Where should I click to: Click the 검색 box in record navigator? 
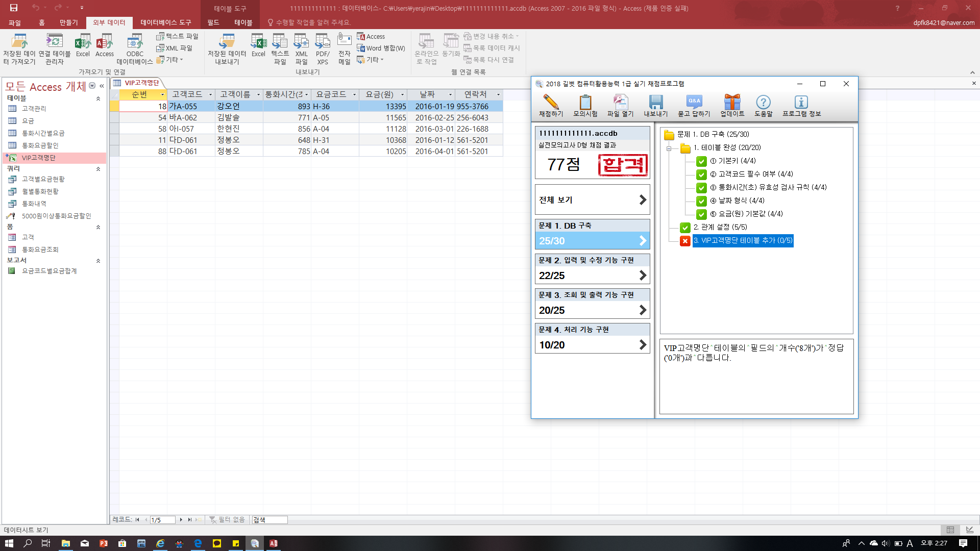[x=270, y=520]
